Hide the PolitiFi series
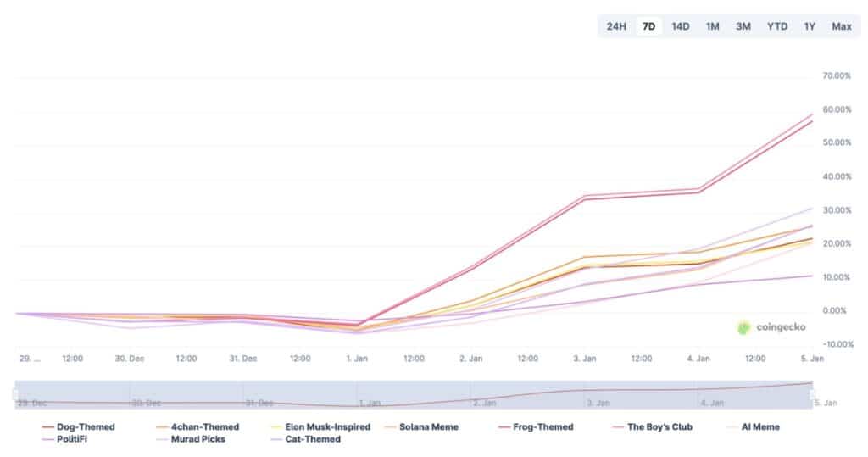This screenshot has width=868, height=457. (x=73, y=439)
